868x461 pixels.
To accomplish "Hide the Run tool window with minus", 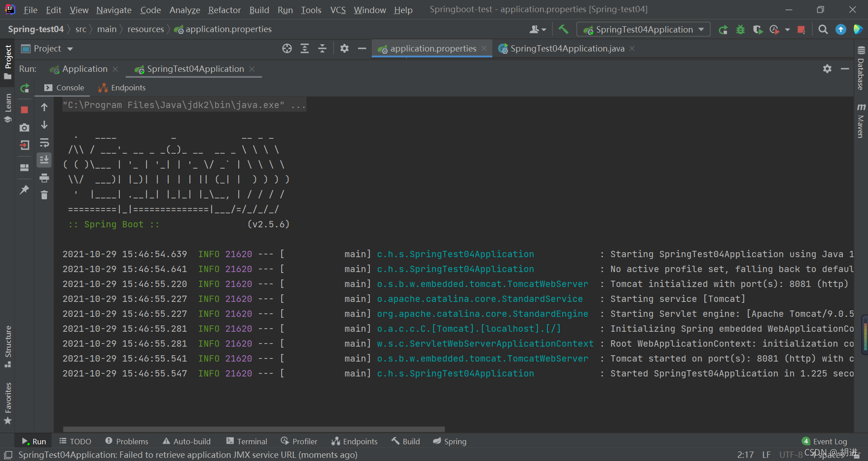I will (x=845, y=69).
